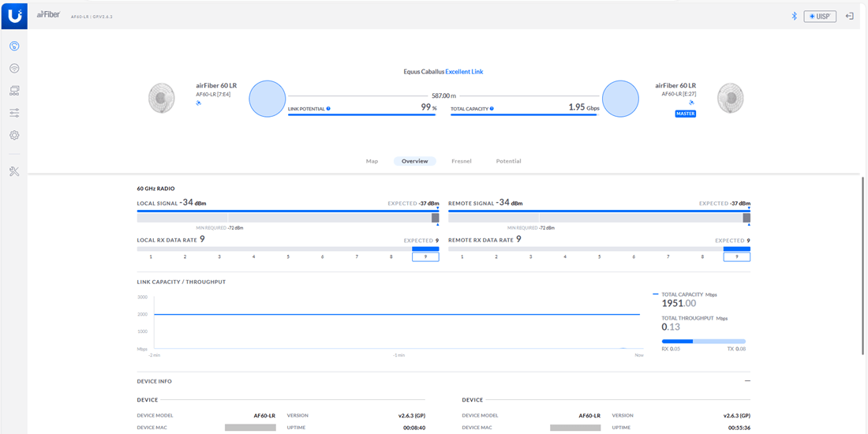Click the Excellent Link status link
The width and height of the screenshot is (868, 434).
(464, 72)
